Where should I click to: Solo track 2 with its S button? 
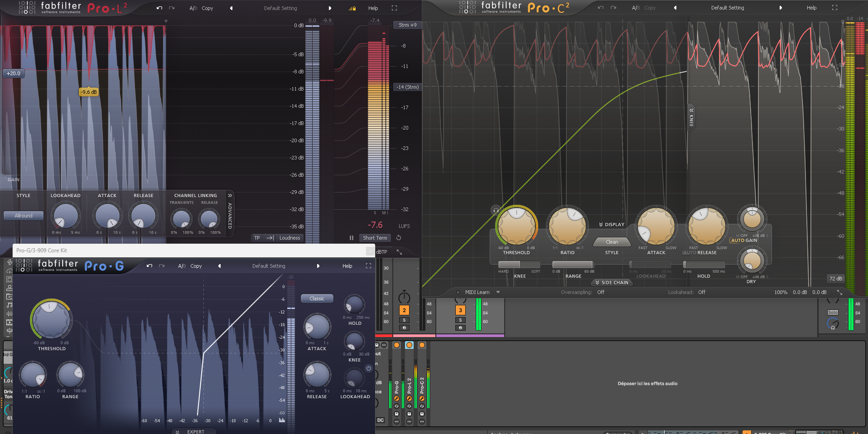click(405, 320)
